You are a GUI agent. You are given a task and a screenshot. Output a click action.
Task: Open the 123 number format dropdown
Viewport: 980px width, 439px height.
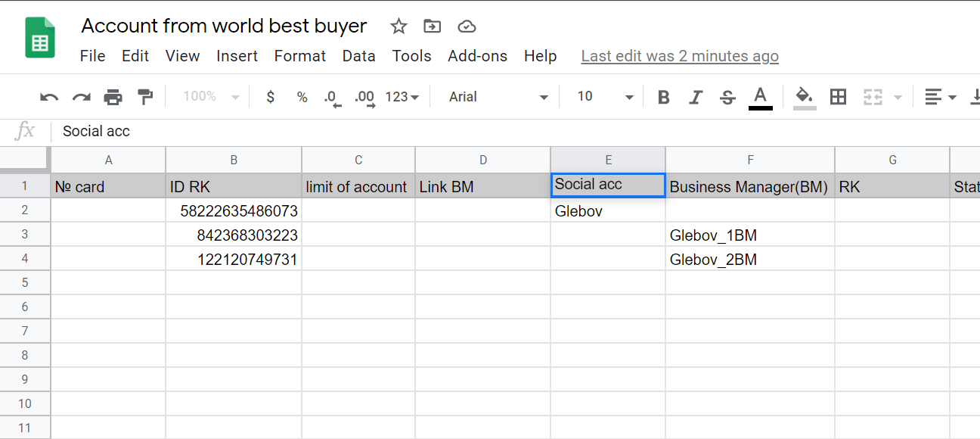coord(402,97)
